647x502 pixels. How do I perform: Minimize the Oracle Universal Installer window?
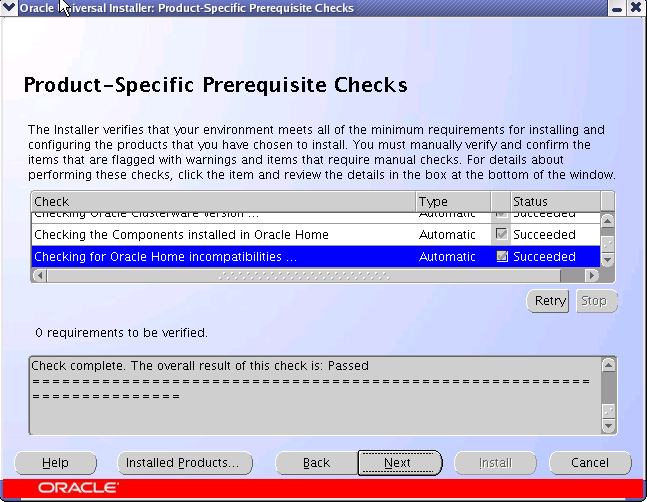pos(617,8)
